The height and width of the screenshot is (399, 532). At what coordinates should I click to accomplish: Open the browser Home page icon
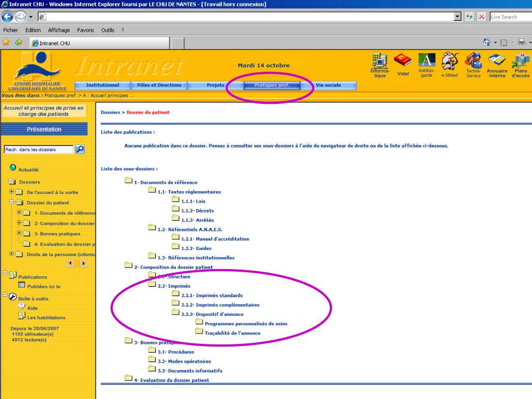pos(486,43)
